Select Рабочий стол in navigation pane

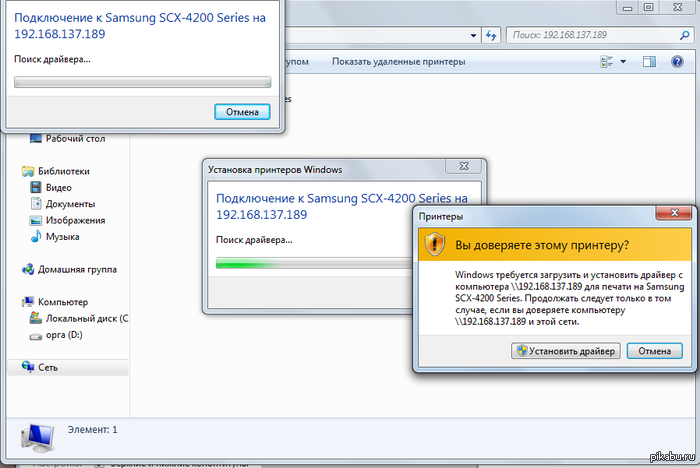pyautogui.click(x=75, y=139)
